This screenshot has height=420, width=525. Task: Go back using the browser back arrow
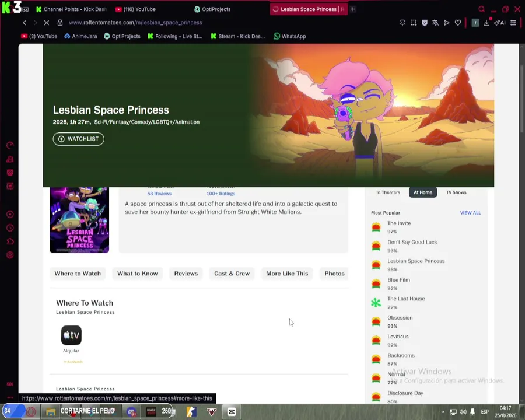24,23
